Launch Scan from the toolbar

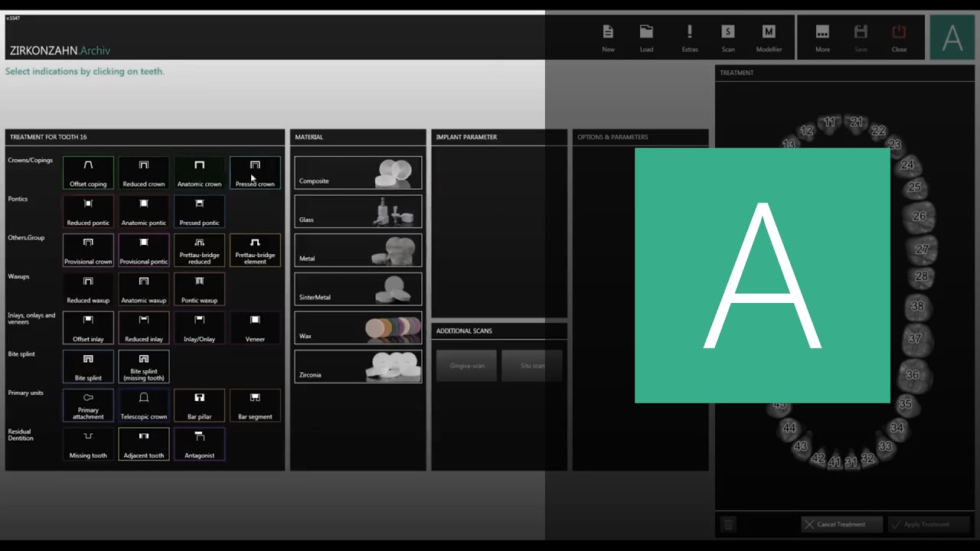pyautogui.click(x=728, y=38)
